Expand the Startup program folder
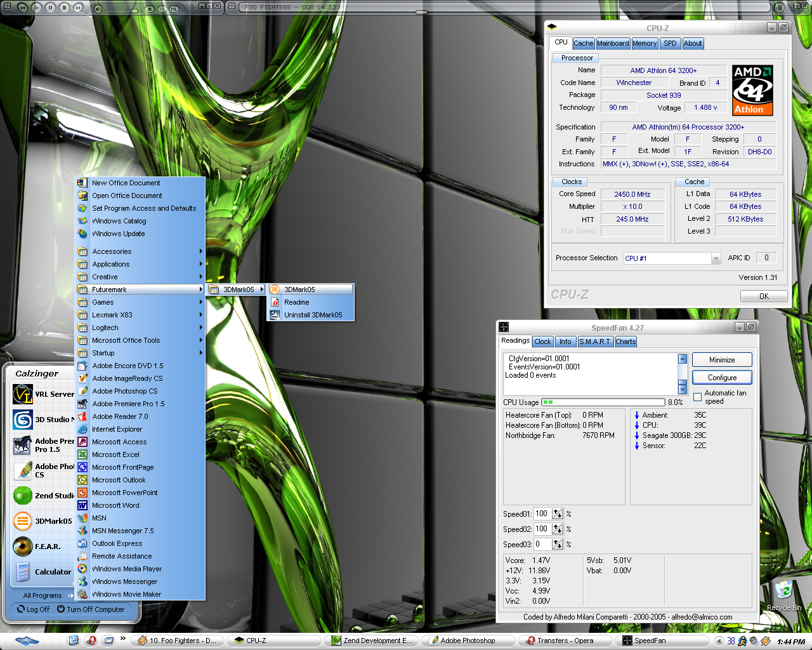Image resolution: width=812 pixels, height=650 pixels. pyautogui.click(x=140, y=353)
